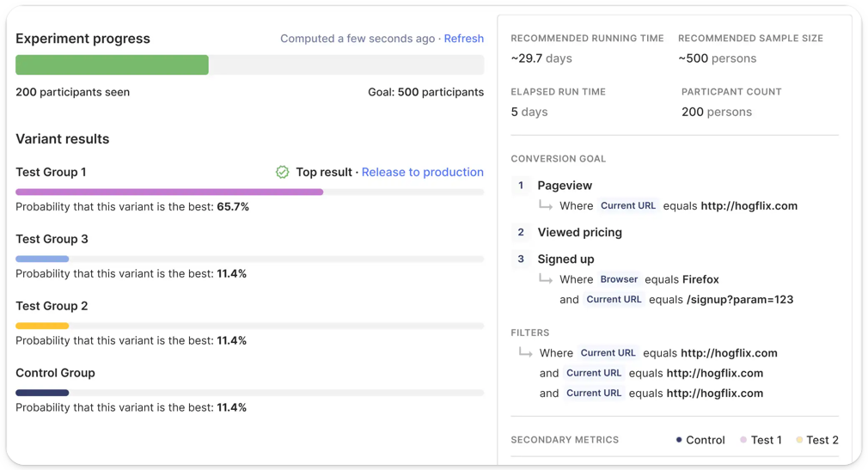This screenshot has height=470, width=868.
Task: Toggle the Test 2 legend item
Action: [816, 440]
